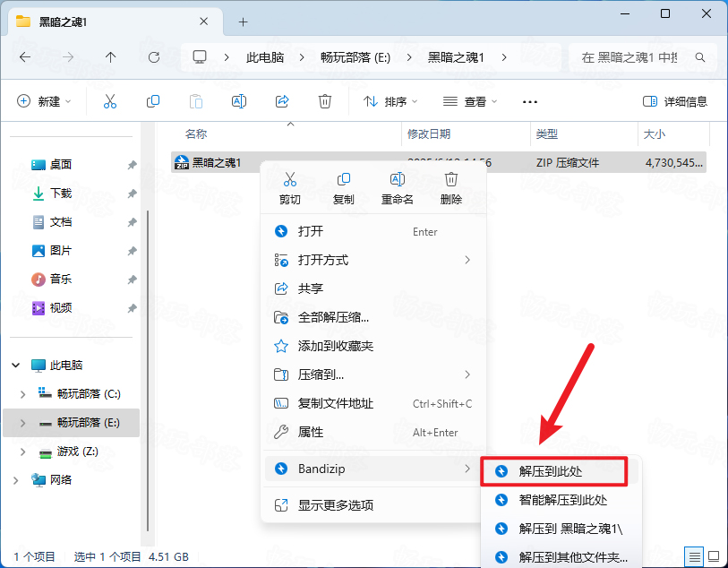This screenshot has width=728, height=568.
Task: Click the Share icon in the toolbar
Action: pyautogui.click(x=282, y=101)
